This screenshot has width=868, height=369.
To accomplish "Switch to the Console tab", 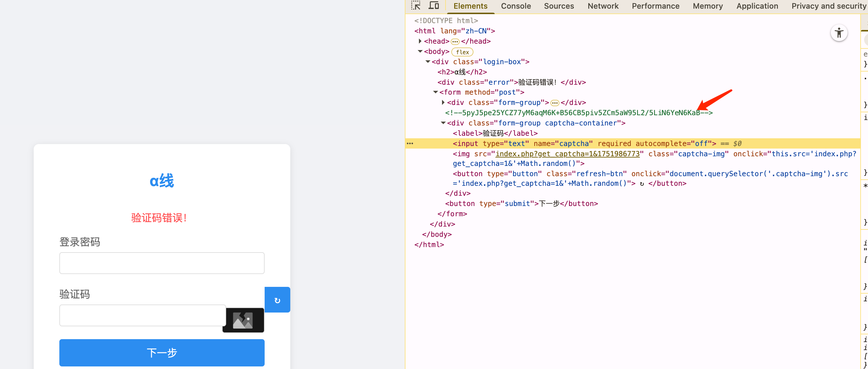I will [515, 6].
